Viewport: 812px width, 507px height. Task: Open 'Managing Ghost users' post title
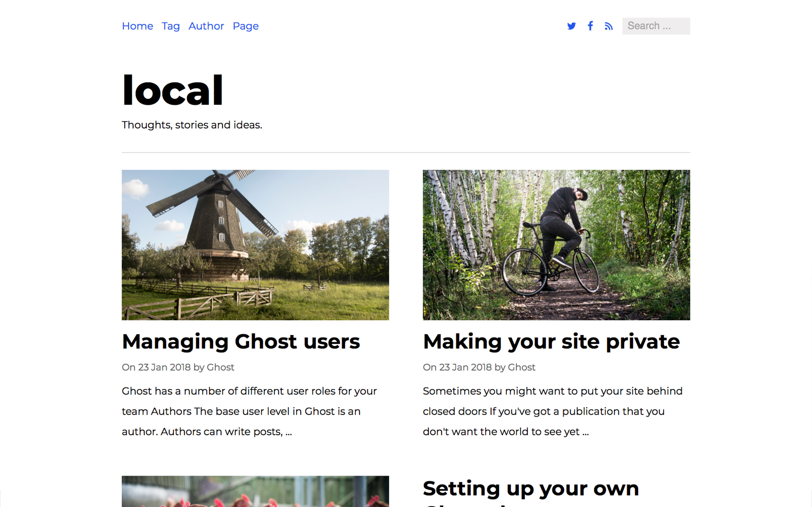coord(240,342)
